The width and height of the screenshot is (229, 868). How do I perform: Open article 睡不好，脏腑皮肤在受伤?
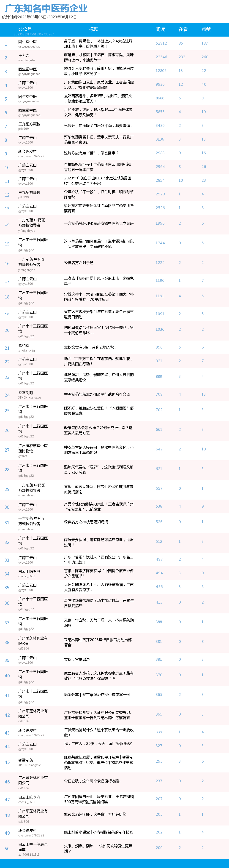pos(99,411)
